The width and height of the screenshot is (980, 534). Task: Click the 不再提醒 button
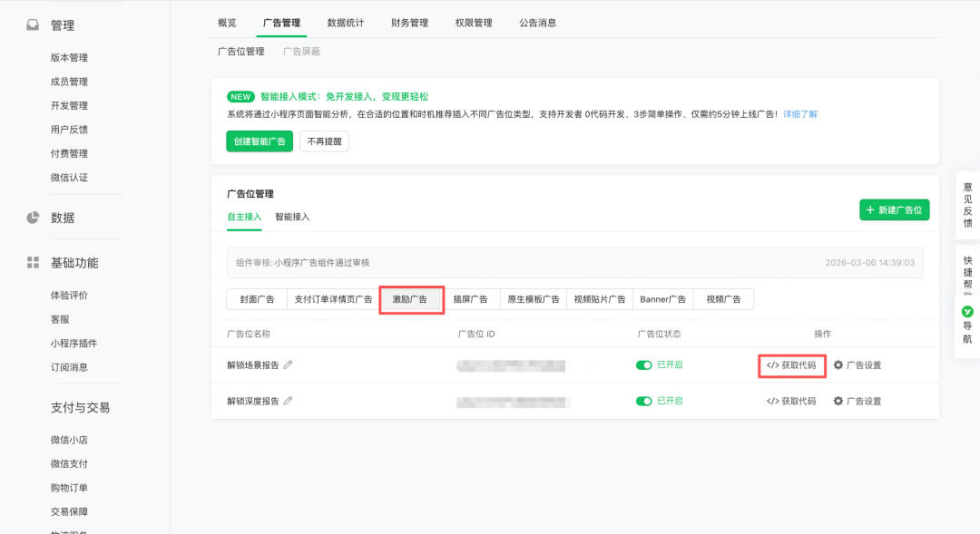324,141
